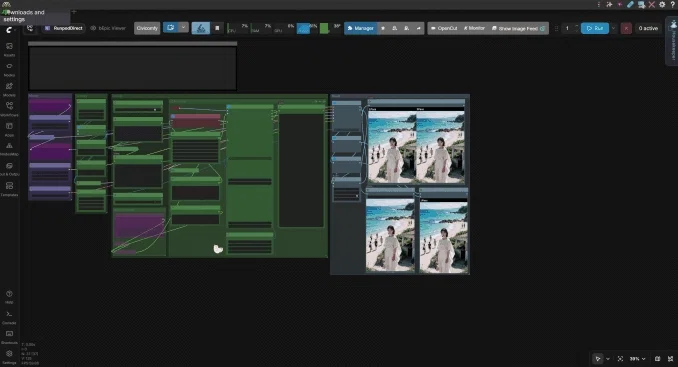Click the blue VRAM usage bar
The height and width of the screenshot is (367, 678).
tap(304, 29)
